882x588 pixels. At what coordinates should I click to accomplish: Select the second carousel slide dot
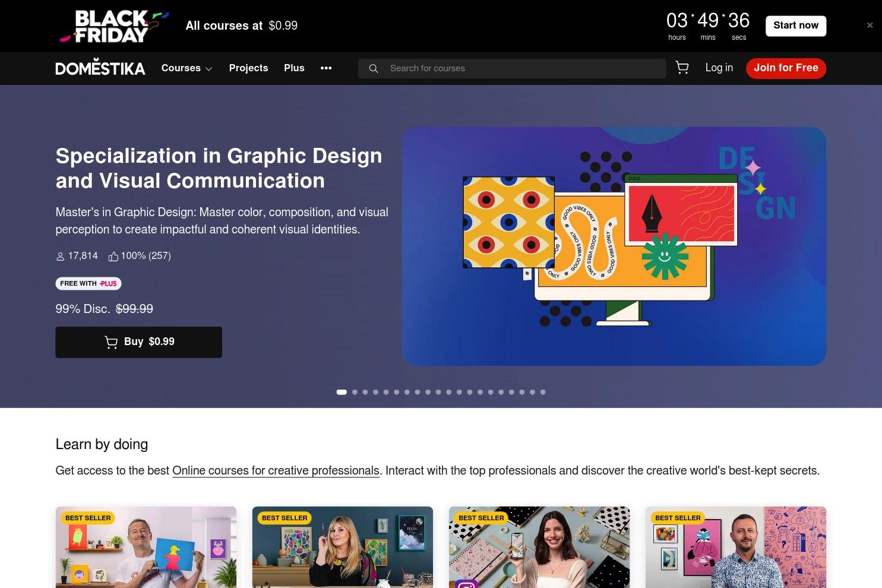pos(355,392)
